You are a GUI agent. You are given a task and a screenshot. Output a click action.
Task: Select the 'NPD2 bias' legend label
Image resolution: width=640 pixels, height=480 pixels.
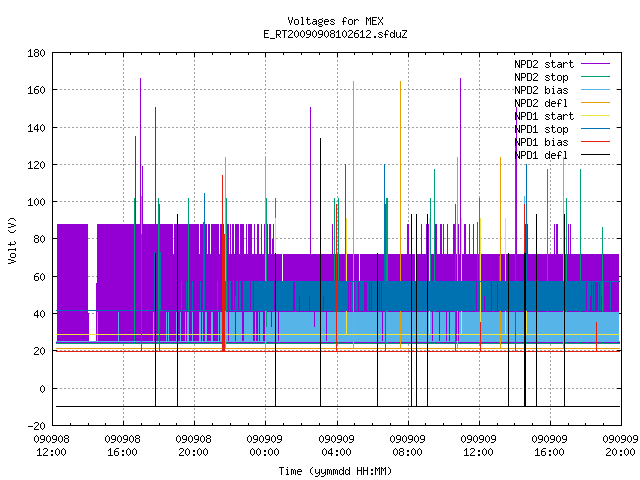[541, 90]
